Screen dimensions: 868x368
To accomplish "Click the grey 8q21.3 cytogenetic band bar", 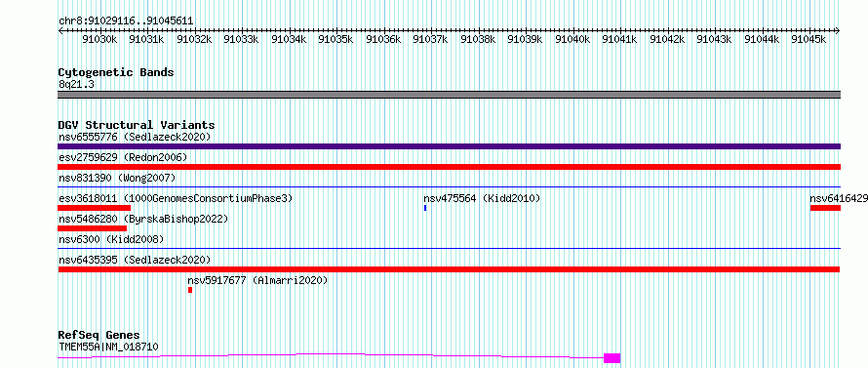I will 449,95.
